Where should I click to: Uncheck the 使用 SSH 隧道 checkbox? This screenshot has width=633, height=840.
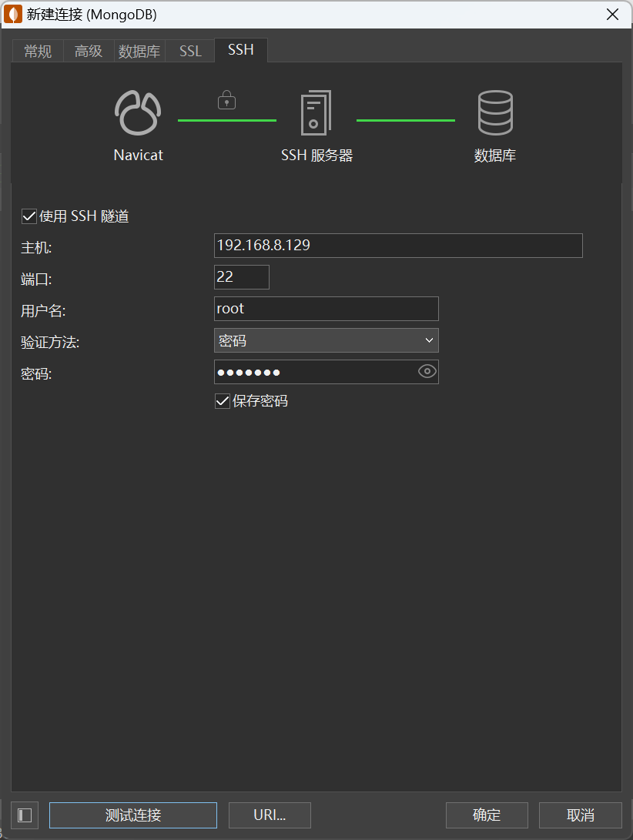(x=29, y=216)
